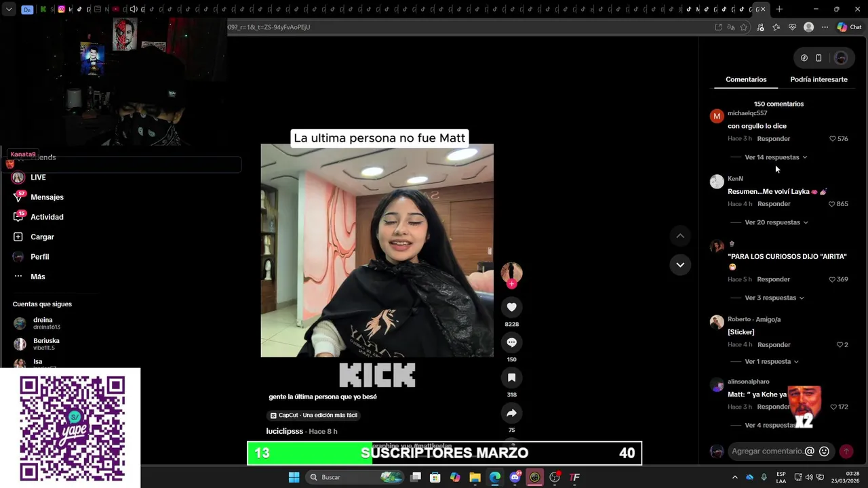Open Edge profile avatar icon
868x488 pixels.
coord(808,27)
